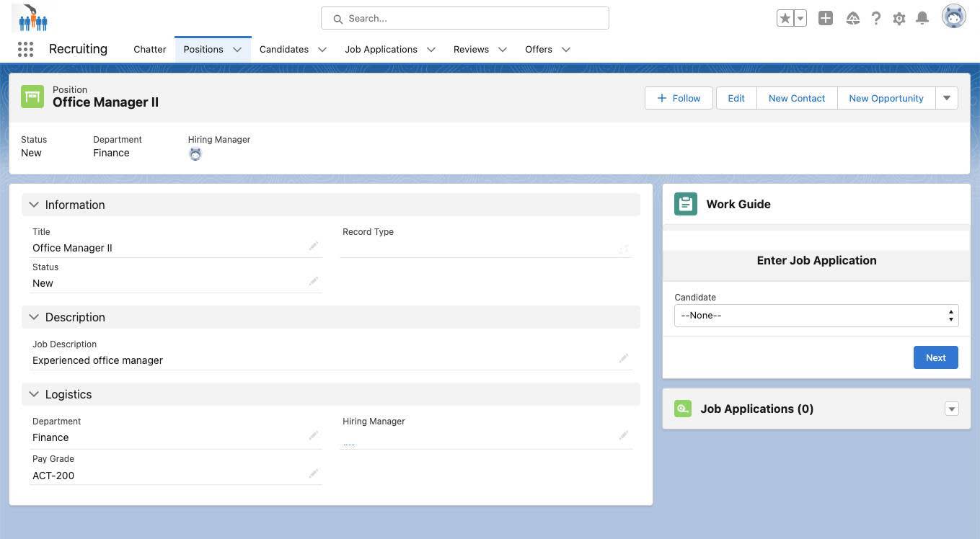Open the help question mark icon
Viewport: 980px width, 539px height.
(875, 19)
